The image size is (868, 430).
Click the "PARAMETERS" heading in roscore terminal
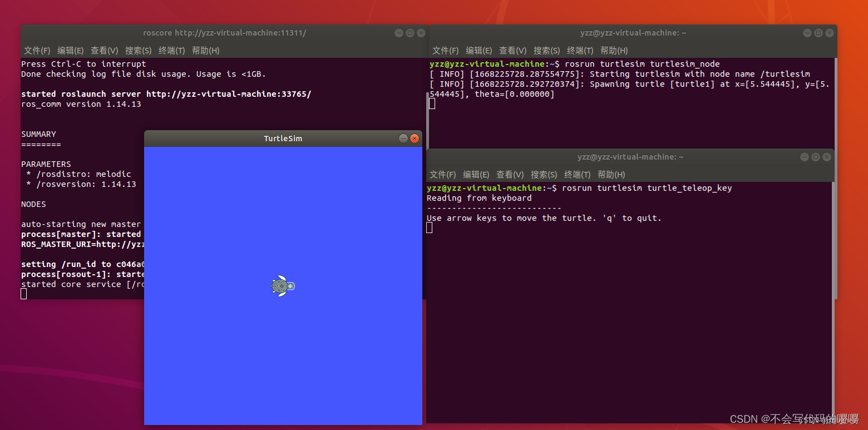coord(46,164)
